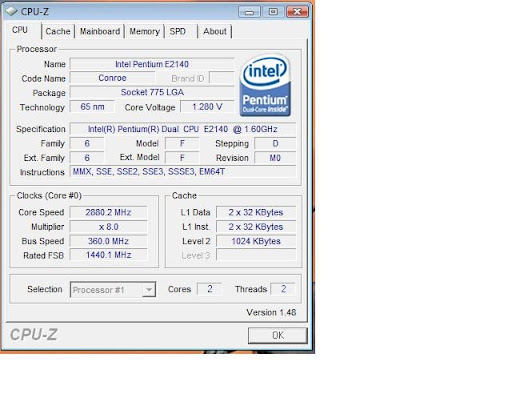The width and height of the screenshot is (512, 410).
Task: Click the Cores count field
Action: (209, 289)
